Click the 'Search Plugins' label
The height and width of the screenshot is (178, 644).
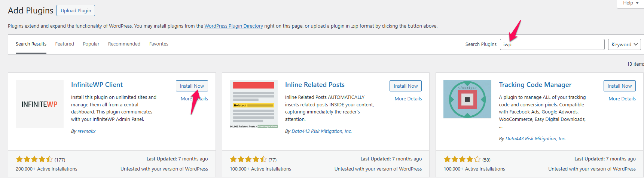click(x=481, y=44)
